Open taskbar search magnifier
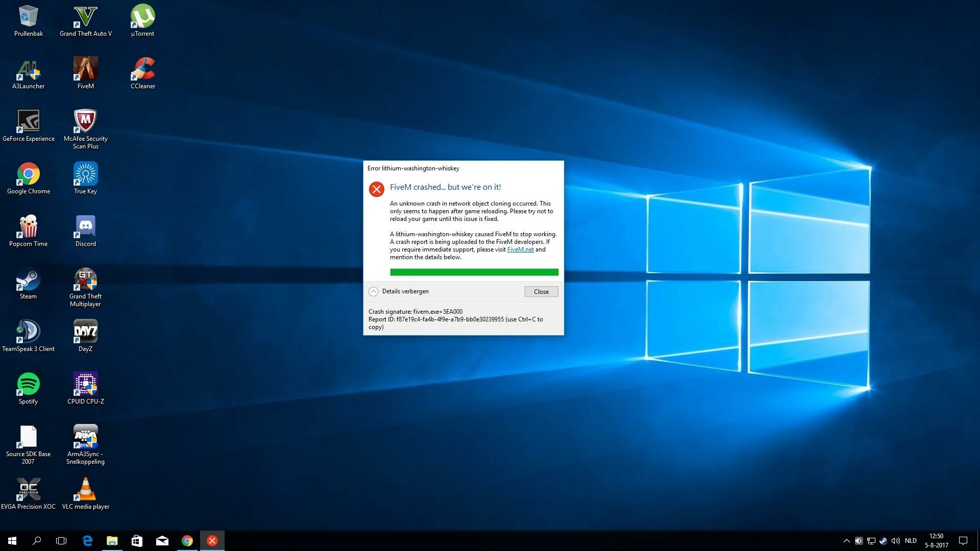The image size is (980, 551). (x=37, y=541)
